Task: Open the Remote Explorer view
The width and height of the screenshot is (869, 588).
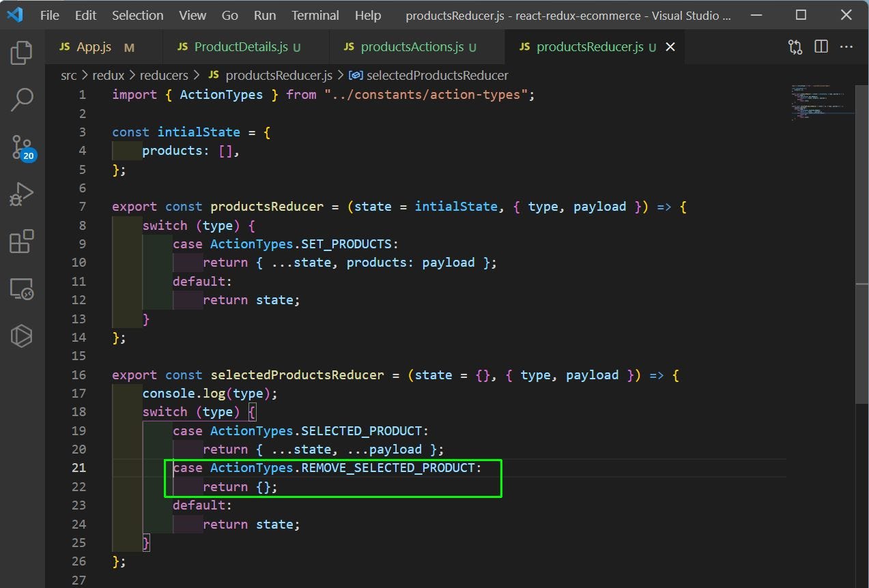Action: (x=22, y=289)
